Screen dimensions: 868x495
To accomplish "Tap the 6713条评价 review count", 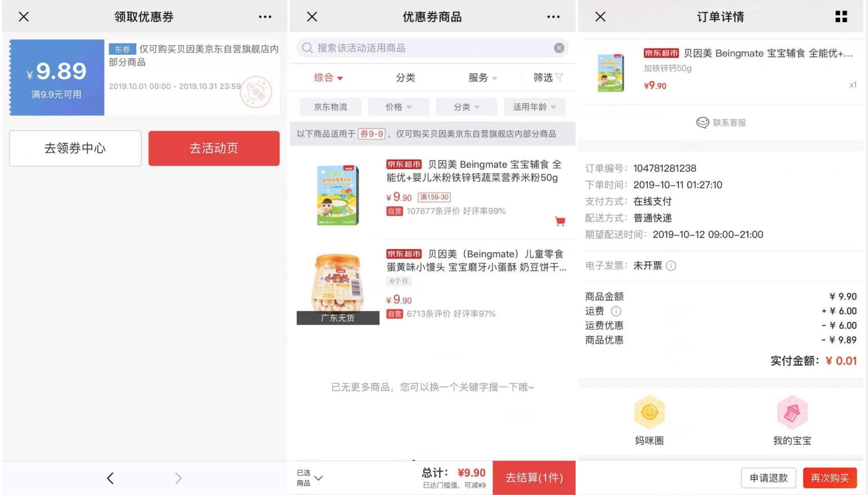I will (429, 314).
